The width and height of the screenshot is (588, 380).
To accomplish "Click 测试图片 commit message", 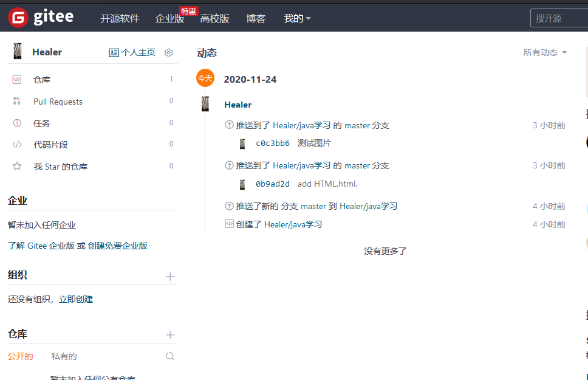I will click(x=314, y=143).
